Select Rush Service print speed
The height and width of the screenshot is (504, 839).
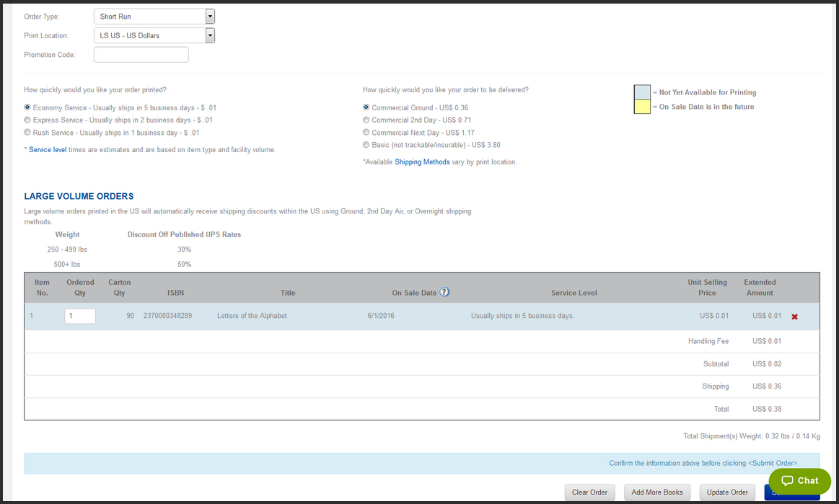pos(28,133)
